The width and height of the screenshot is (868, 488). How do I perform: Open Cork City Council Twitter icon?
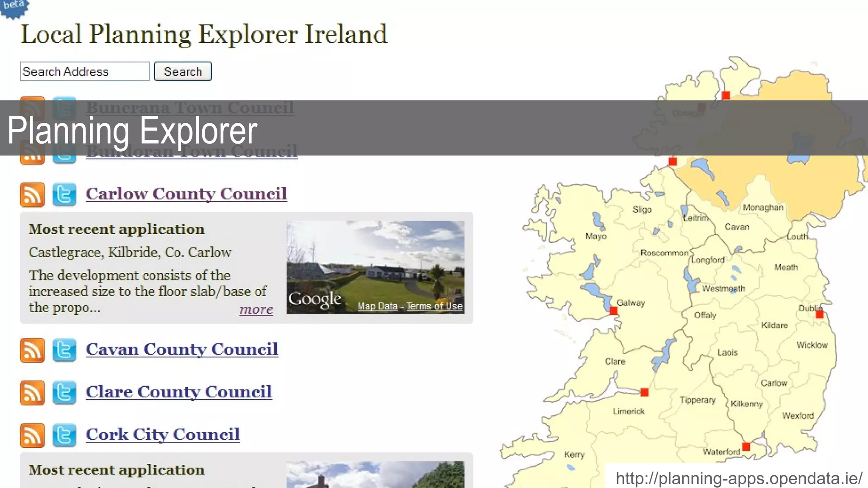click(x=64, y=435)
